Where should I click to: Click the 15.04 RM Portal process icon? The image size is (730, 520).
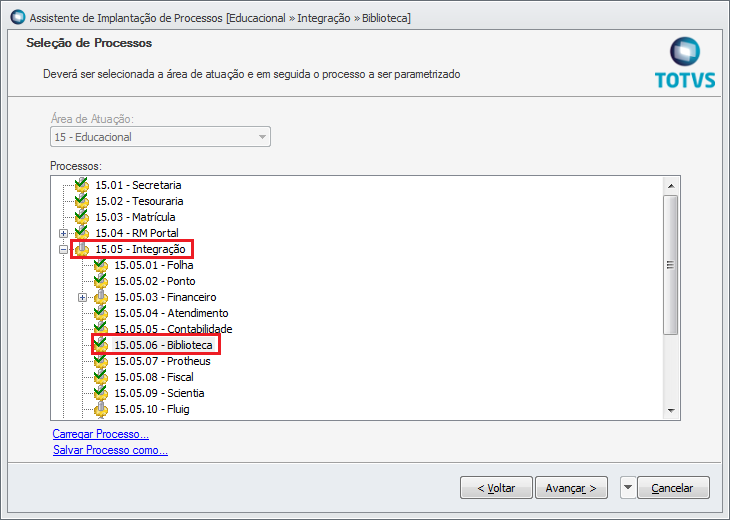pyautogui.click(x=82, y=233)
